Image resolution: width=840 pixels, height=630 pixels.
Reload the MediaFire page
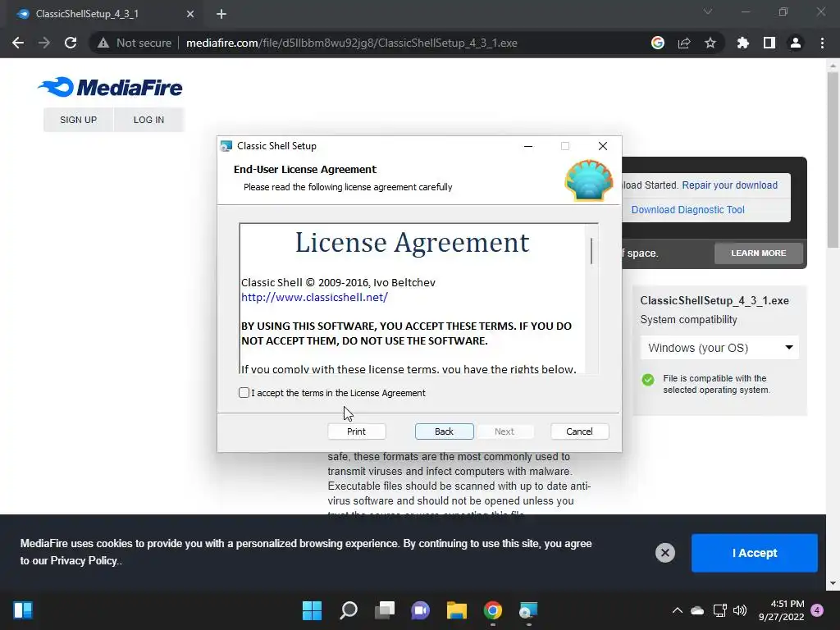click(71, 43)
